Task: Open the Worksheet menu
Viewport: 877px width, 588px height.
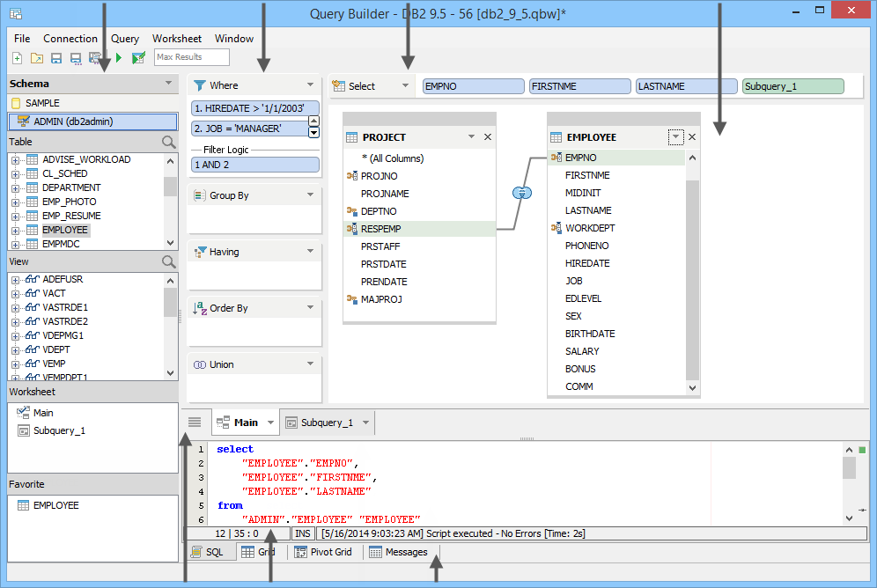Action: 176,38
